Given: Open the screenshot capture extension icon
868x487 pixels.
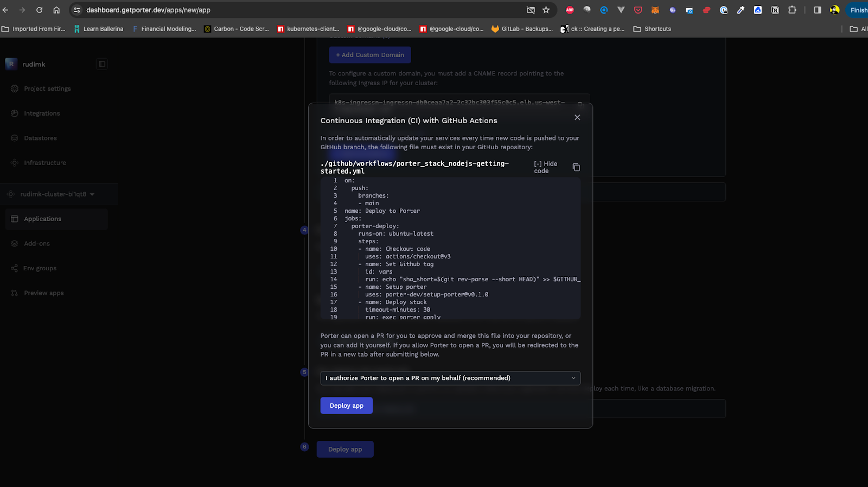Looking at the screenshot, I should (x=690, y=10).
